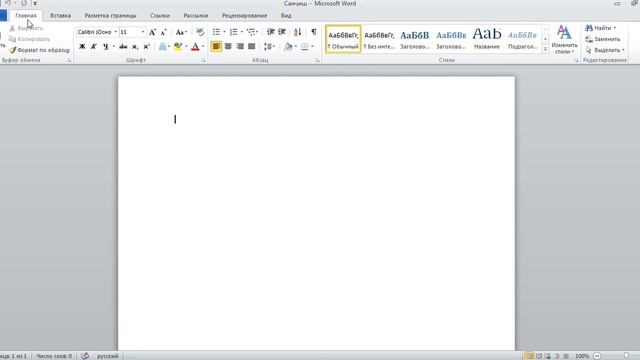Click the spelling check icon in status bar

tap(85, 356)
